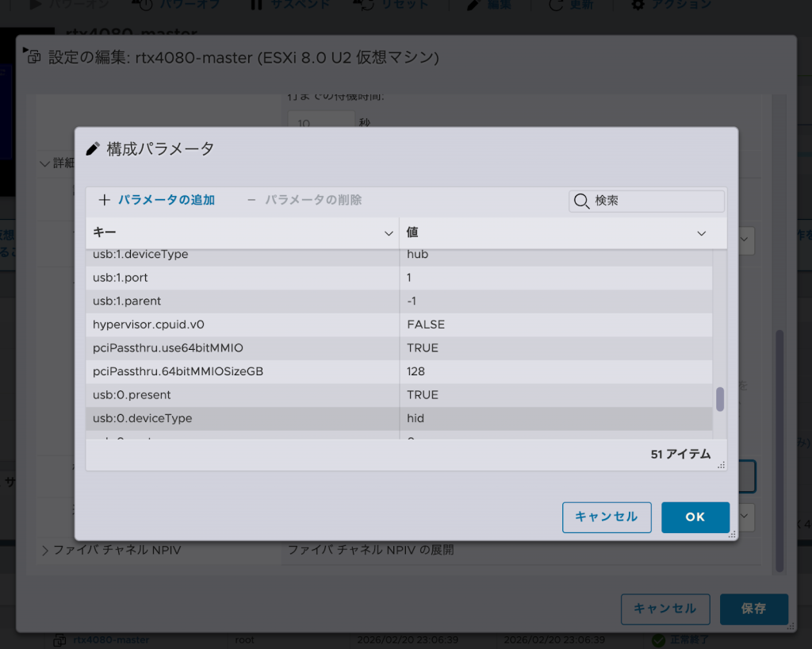Open the 値 column sort chevron
Screen dimensions: 812x649
tap(701, 233)
